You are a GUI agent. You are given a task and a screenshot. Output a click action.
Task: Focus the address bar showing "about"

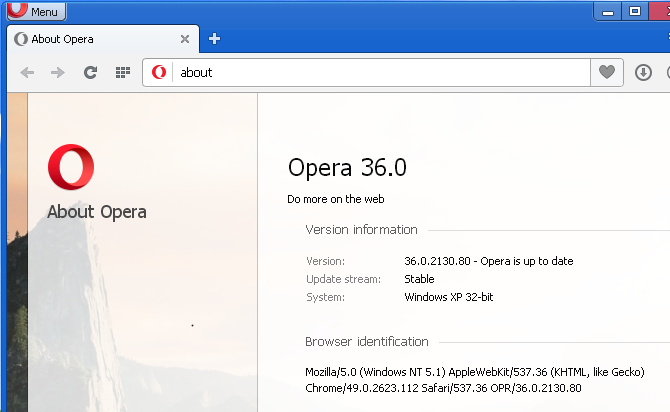(x=380, y=72)
